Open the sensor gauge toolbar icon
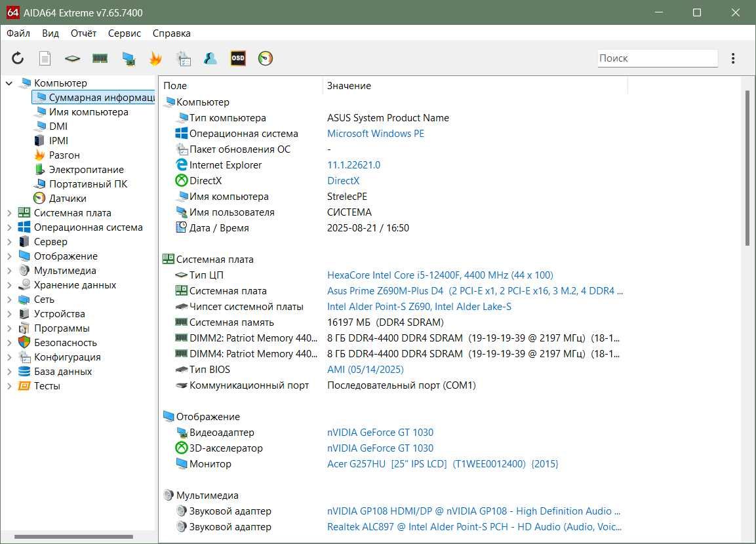Image resolution: width=756 pixels, height=544 pixels. pyautogui.click(x=266, y=58)
